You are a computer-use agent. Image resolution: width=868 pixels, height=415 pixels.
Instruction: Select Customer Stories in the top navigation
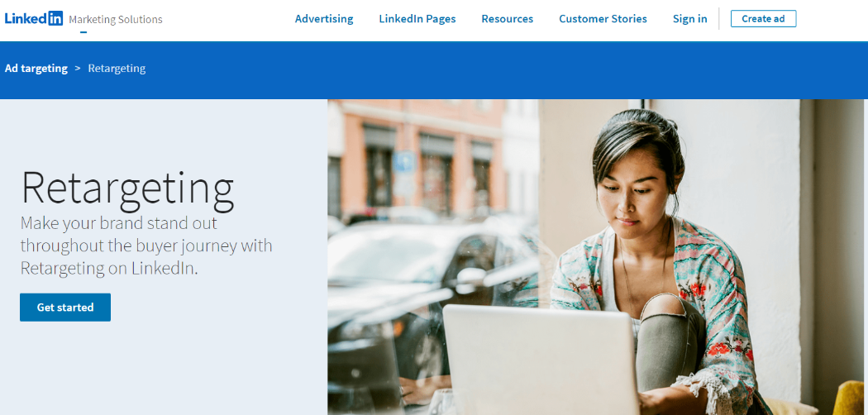click(603, 19)
